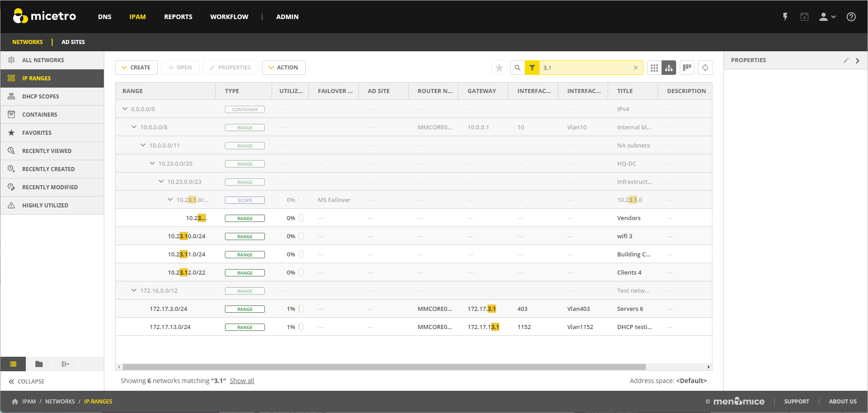The width and height of the screenshot is (868, 413).
Task: Switch to the AD Sites tab
Action: (73, 42)
